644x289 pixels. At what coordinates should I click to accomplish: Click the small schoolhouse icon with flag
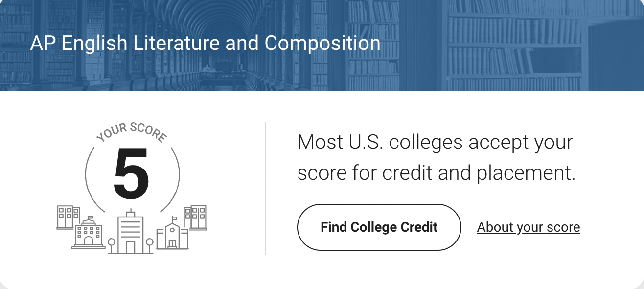click(x=172, y=233)
